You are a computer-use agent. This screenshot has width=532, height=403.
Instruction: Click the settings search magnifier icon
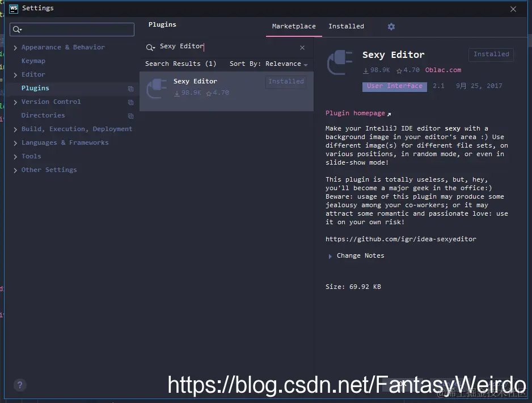point(17,30)
